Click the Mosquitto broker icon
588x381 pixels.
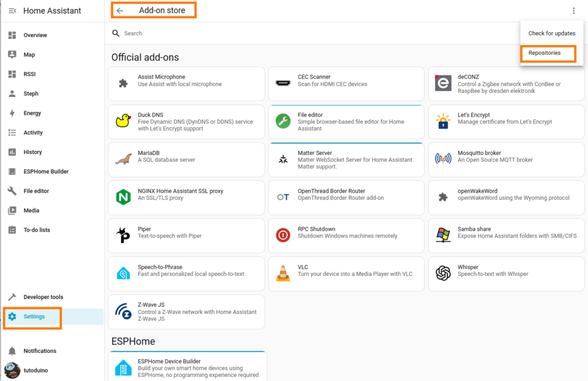click(443, 160)
